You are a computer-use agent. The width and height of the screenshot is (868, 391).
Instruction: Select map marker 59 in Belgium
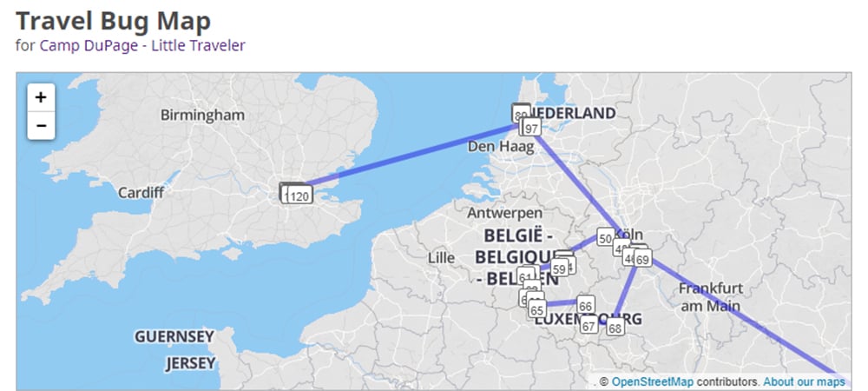pyautogui.click(x=559, y=268)
